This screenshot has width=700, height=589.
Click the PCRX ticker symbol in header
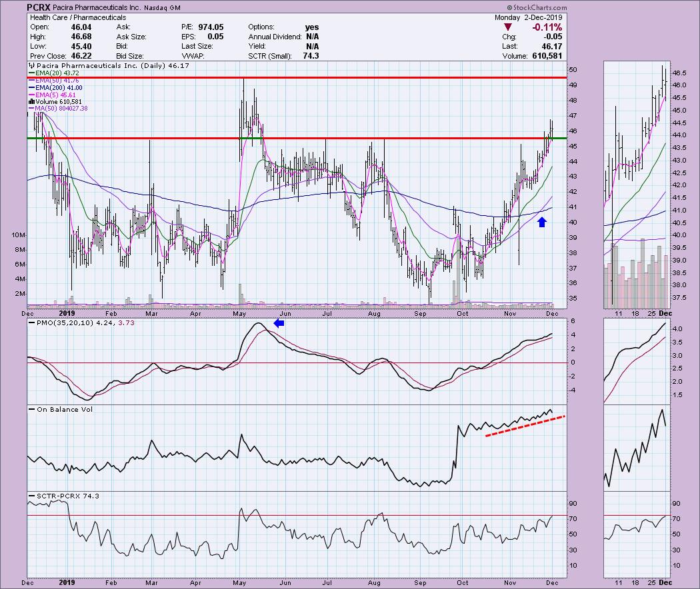[38, 7]
